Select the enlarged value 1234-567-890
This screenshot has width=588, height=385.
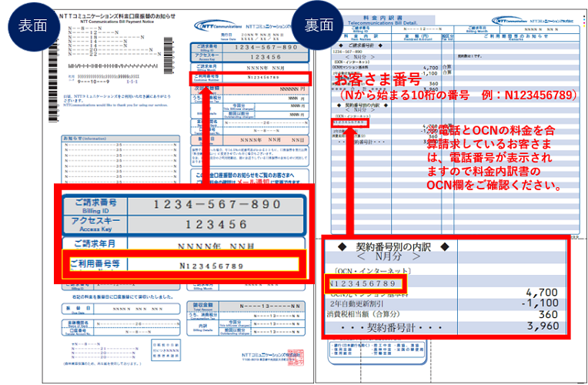pos(217,205)
